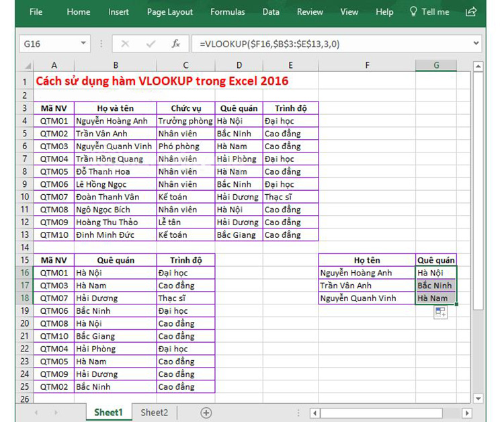Click header cell 'Họ và tên'

click(x=116, y=108)
